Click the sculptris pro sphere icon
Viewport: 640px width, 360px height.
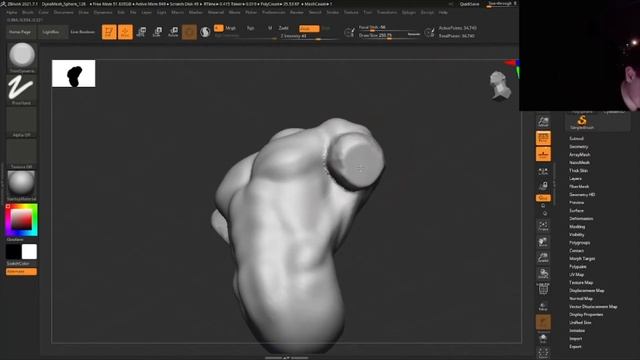[x=205, y=32]
